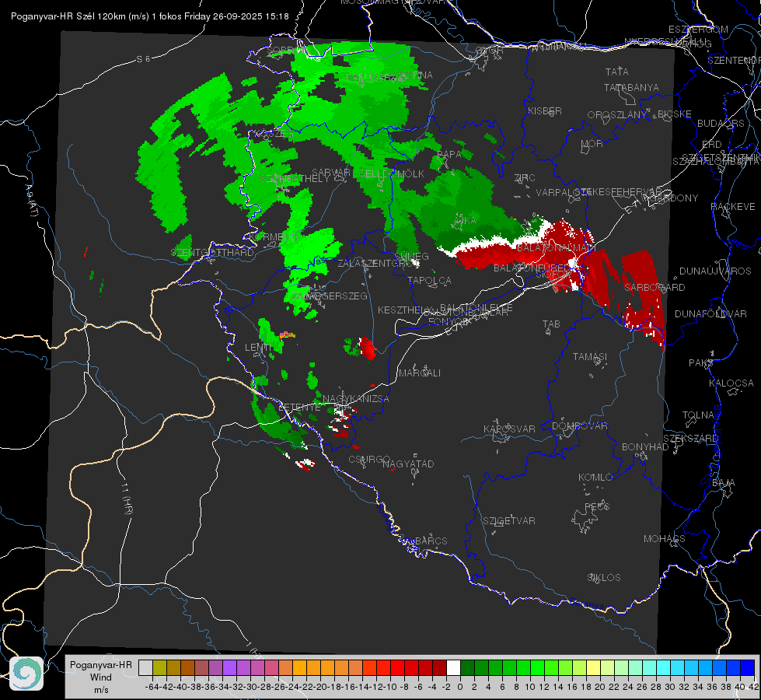Select the BONYHAD town label

coord(645,447)
